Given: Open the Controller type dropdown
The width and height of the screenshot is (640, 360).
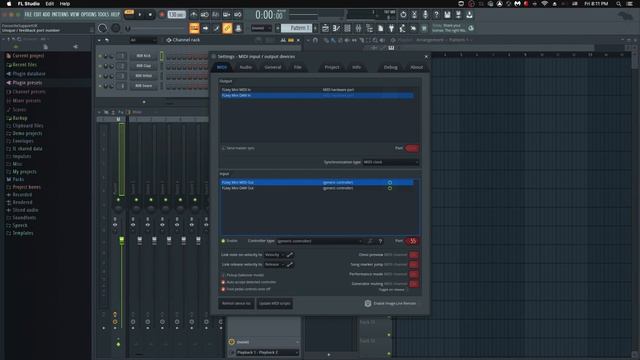Looking at the screenshot, I should (319, 241).
